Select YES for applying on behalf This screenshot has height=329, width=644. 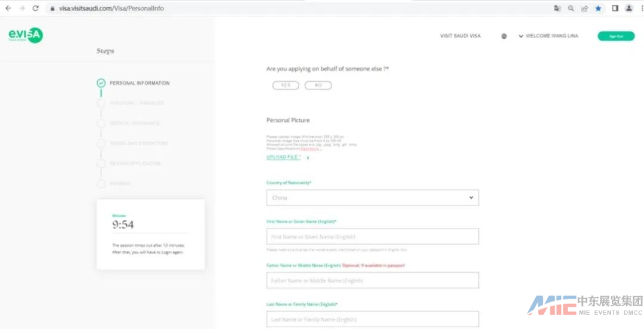(286, 85)
